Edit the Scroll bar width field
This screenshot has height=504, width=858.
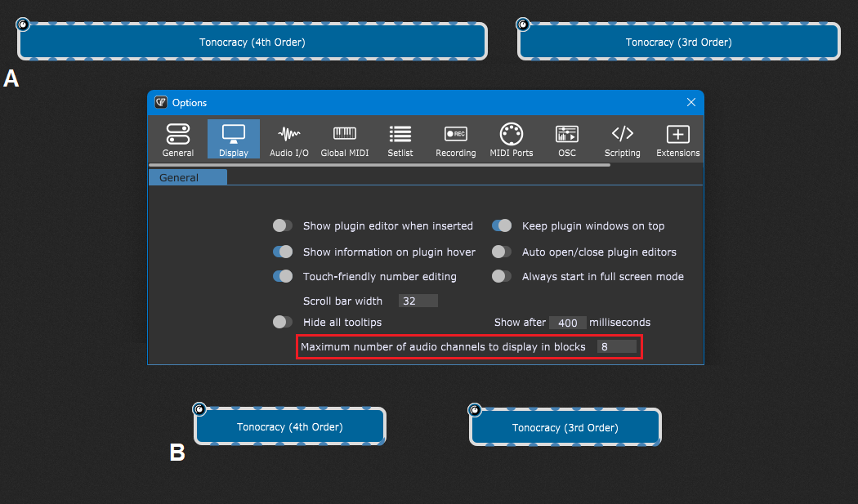418,301
